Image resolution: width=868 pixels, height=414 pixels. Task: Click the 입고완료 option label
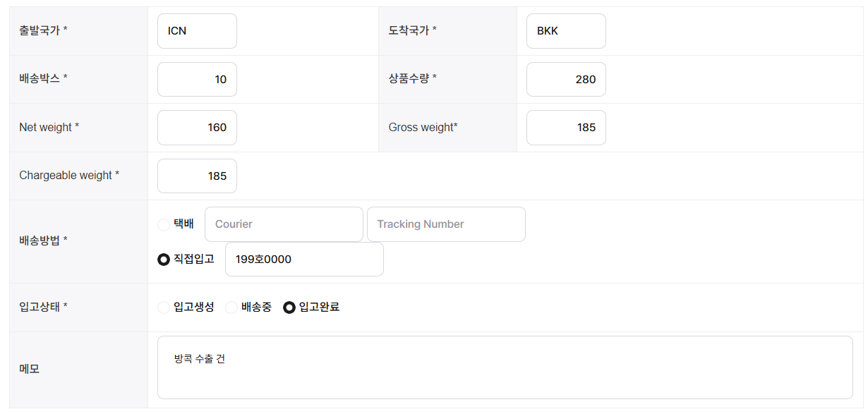click(x=319, y=307)
